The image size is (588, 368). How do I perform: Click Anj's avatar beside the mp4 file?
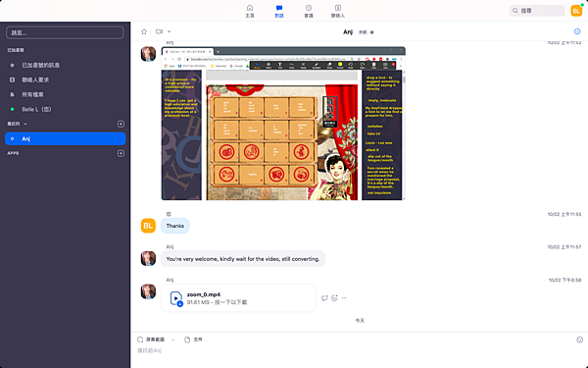pyautogui.click(x=148, y=291)
